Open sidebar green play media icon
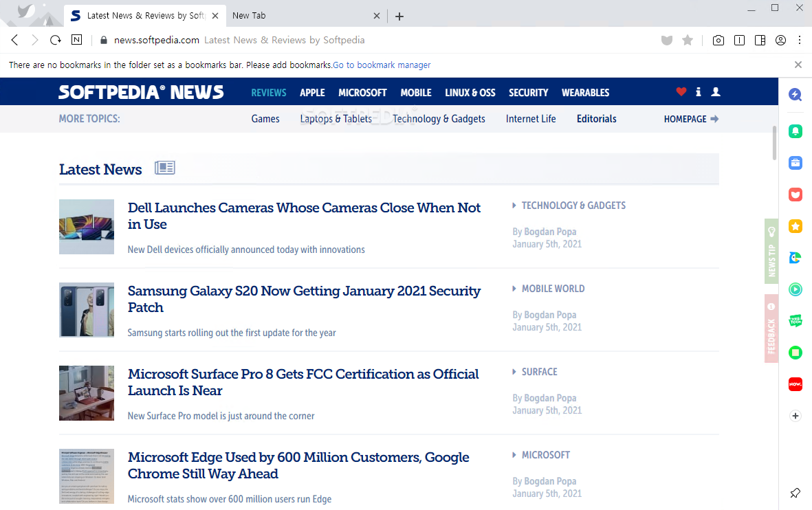Image resolution: width=812 pixels, height=510 pixels. coord(795,289)
